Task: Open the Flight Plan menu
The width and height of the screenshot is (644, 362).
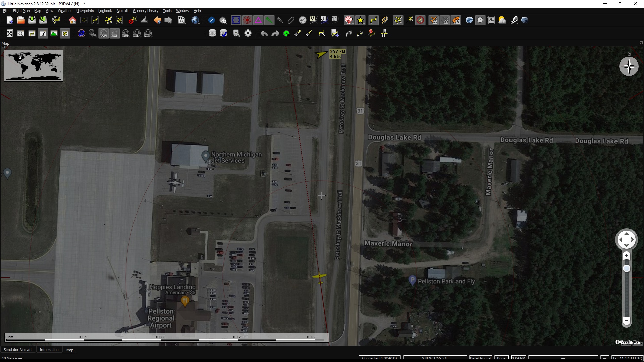Action: click(x=21, y=11)
